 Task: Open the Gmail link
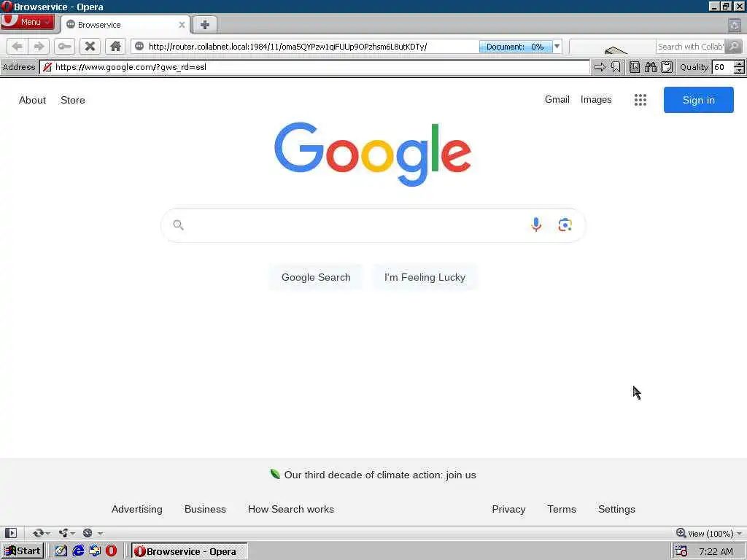point(557,99)
